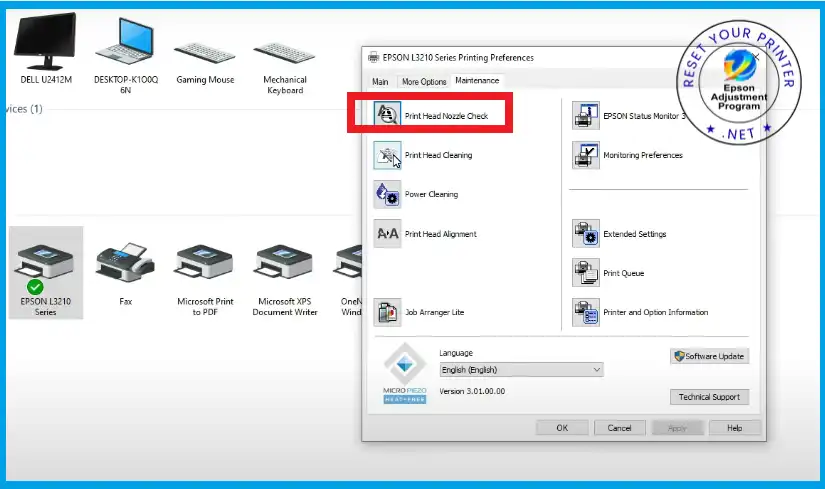The height and width of the screenshot is (489, 825).
Task: Click the Job Arranger Lite label
Action: 435,312
